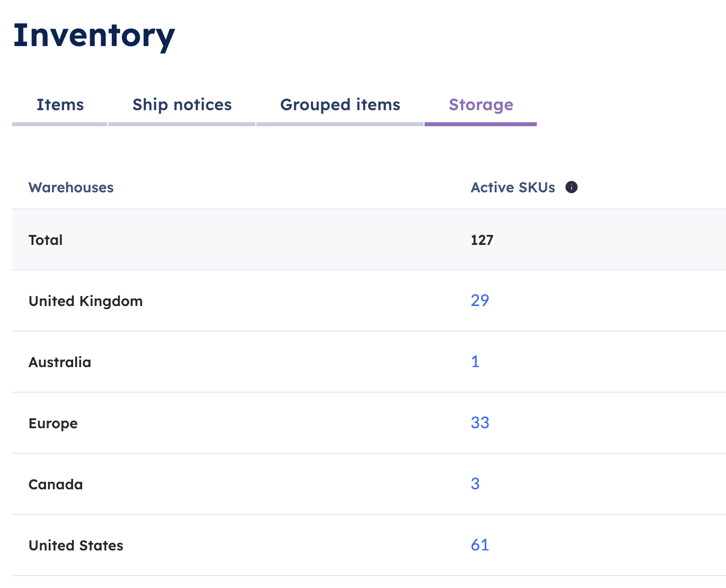The width and height of the screenshot is (726, 588).
Task: Select the United Kingdom warehouse row
Action: click(369, 301)
